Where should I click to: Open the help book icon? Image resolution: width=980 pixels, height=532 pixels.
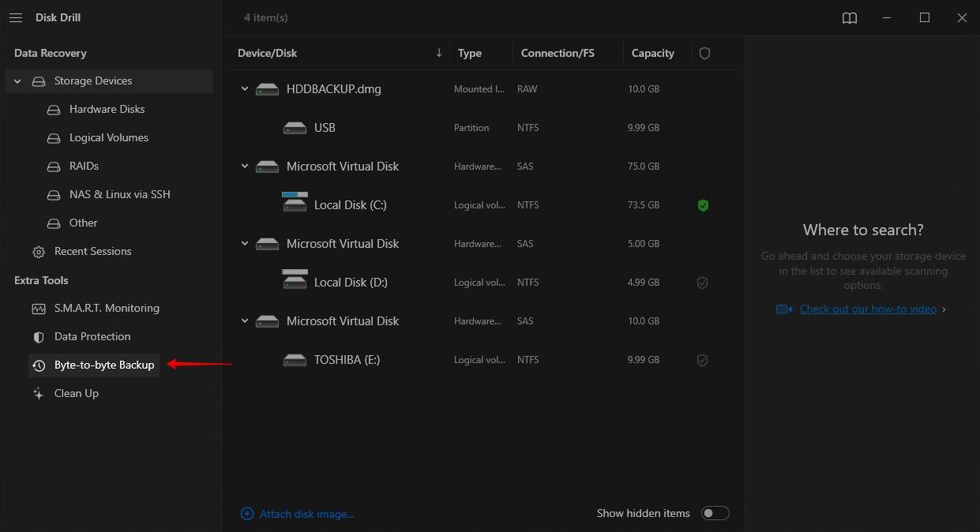(850, 18)
